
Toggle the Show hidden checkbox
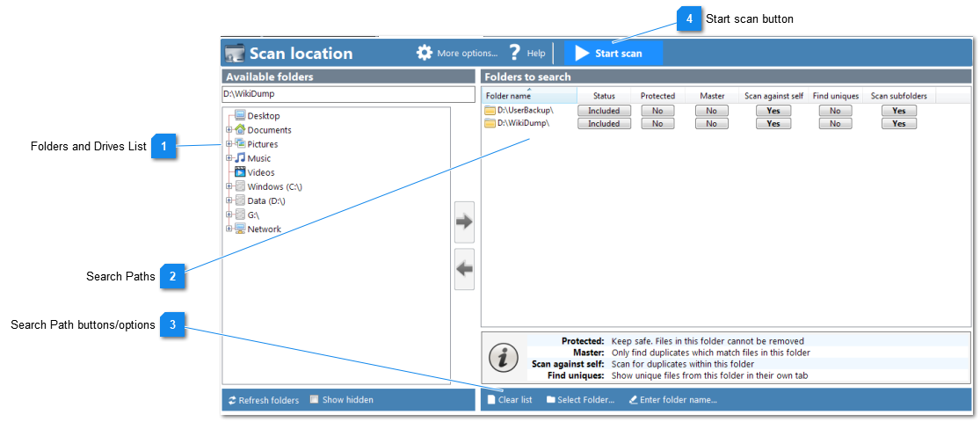315,399
